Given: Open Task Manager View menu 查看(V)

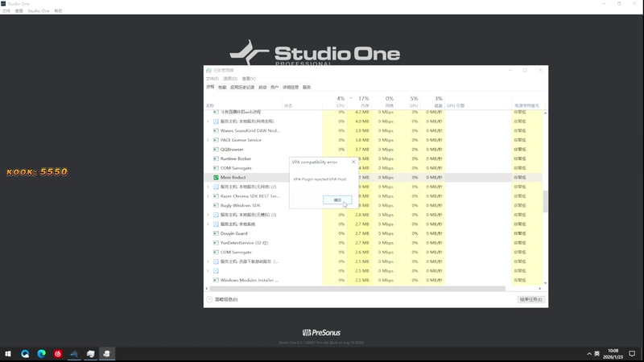Looking at the screenshot, I should [x=249, y=79].
